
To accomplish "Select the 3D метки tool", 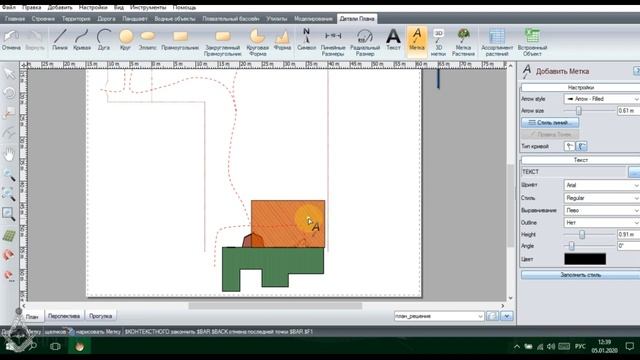I will coord(438,42).
